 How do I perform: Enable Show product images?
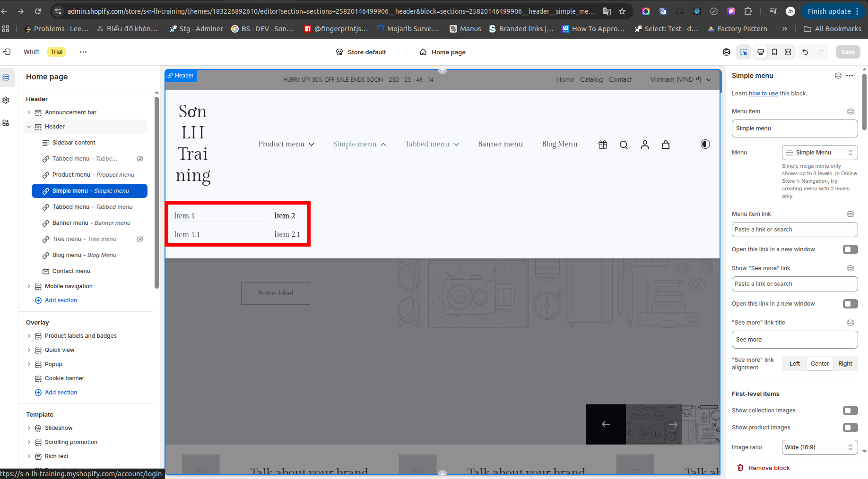(850, 428)
